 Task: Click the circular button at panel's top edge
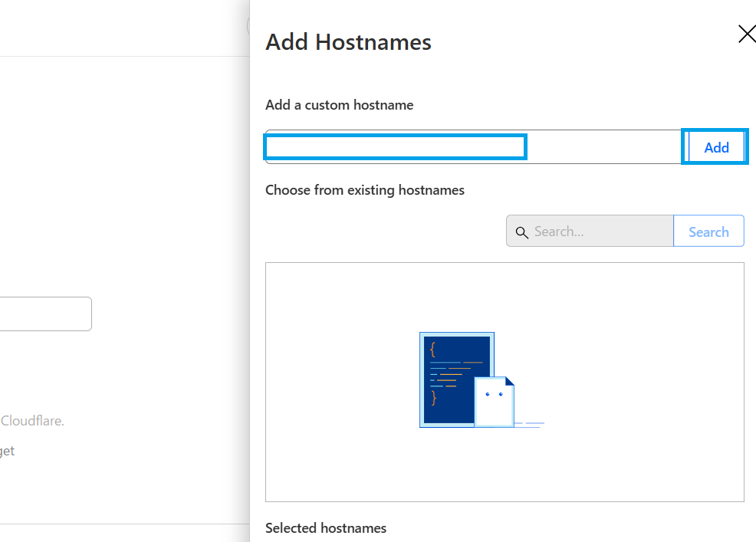(248, 25)
